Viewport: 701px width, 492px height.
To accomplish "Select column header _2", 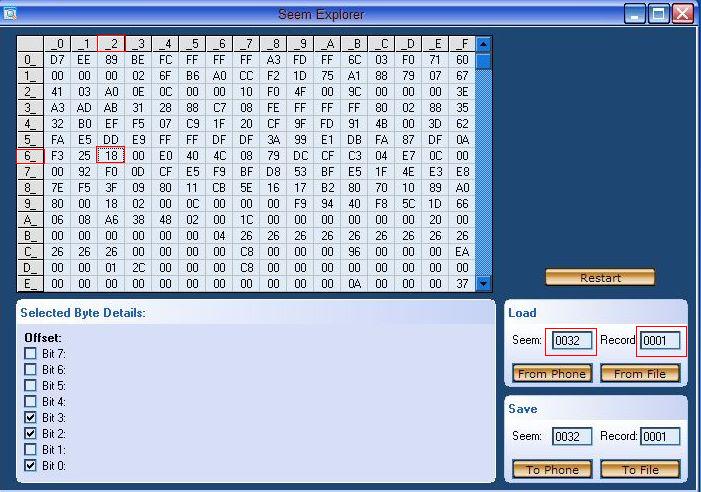I will (x=111, y=44).
